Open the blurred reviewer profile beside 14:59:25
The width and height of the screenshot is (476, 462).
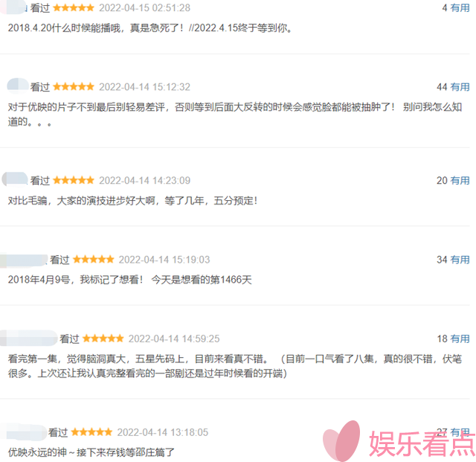(x=28, y=338)
